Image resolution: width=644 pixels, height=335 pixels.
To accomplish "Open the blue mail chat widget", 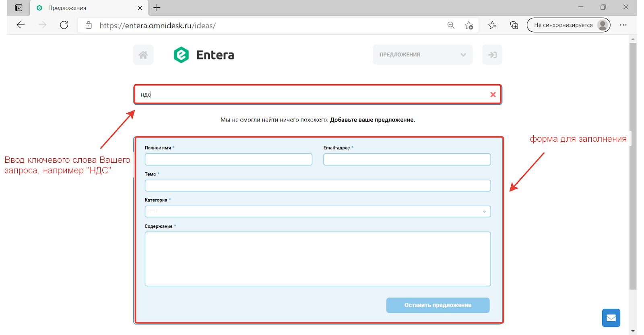I will pos(611,318).
